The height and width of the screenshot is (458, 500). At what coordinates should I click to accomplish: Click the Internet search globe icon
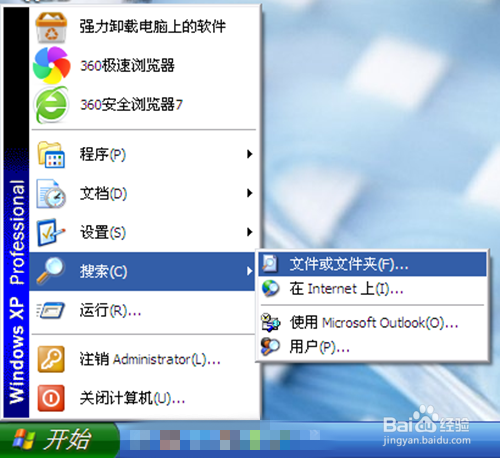pos(270,288)
